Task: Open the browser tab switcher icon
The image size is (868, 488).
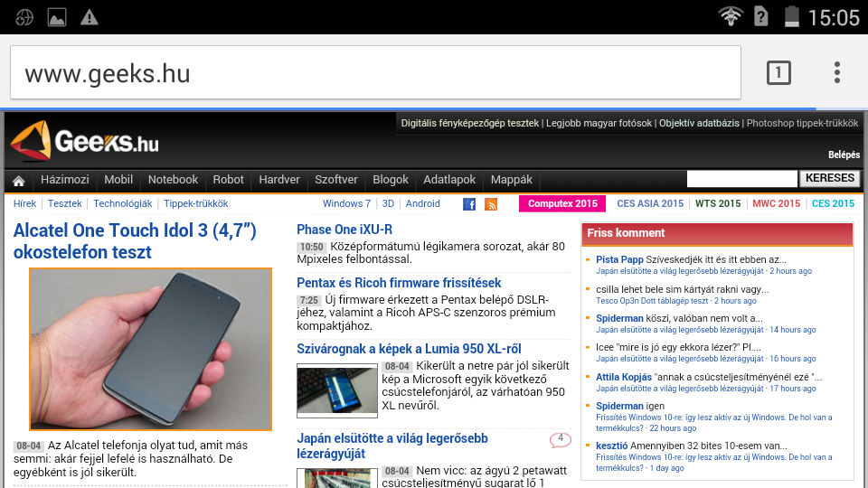Action: [778, 72]
